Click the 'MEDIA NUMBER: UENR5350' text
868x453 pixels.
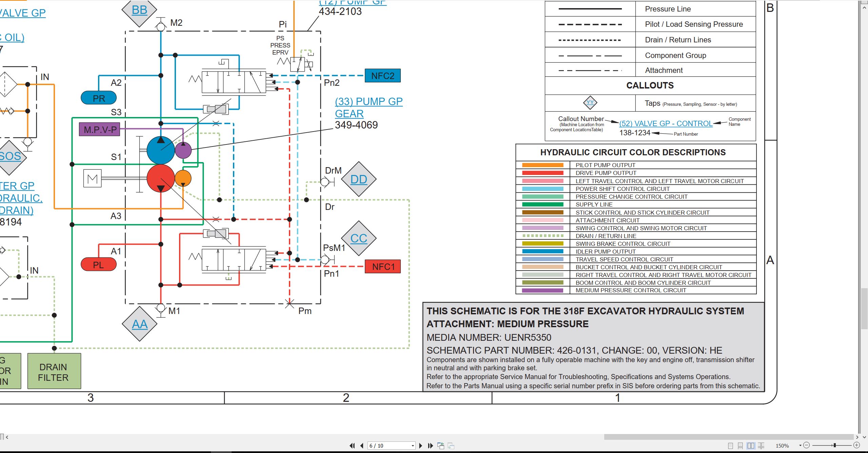coord(489,338)
